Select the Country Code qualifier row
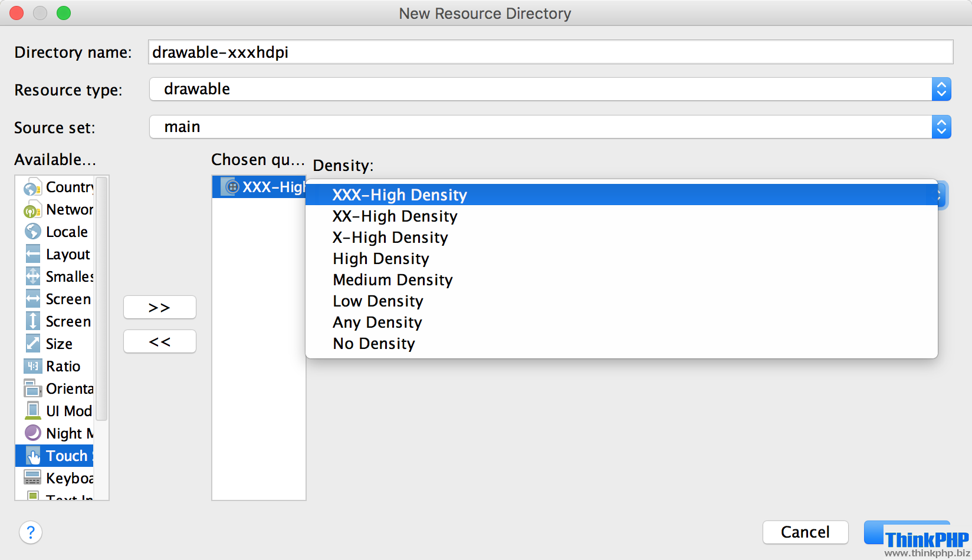972x560 pixels. [54, 187]
